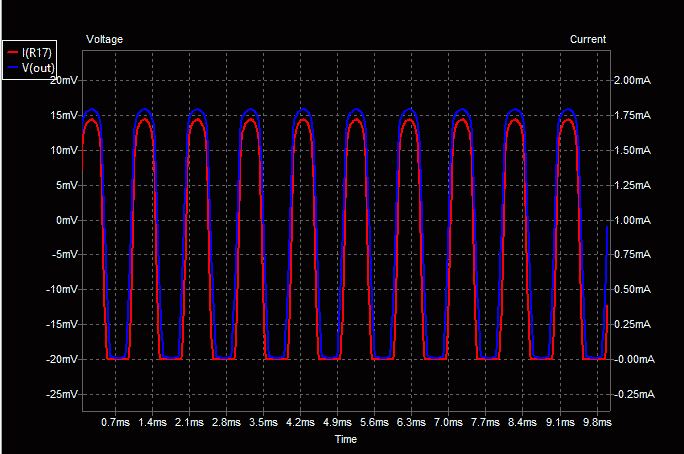Image resolution: width=684 pixels, height=454 pixels.
Task: Click the 4.9ms time axis label
Action: click(337, 422)
